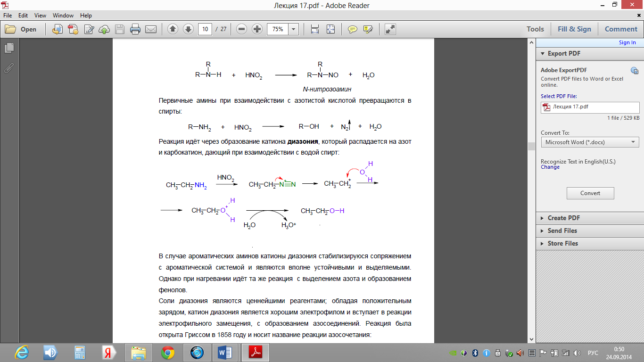Open Internet Explorer from taskbar
Viewport: 644px width, 362px height.
coord(22,353)
